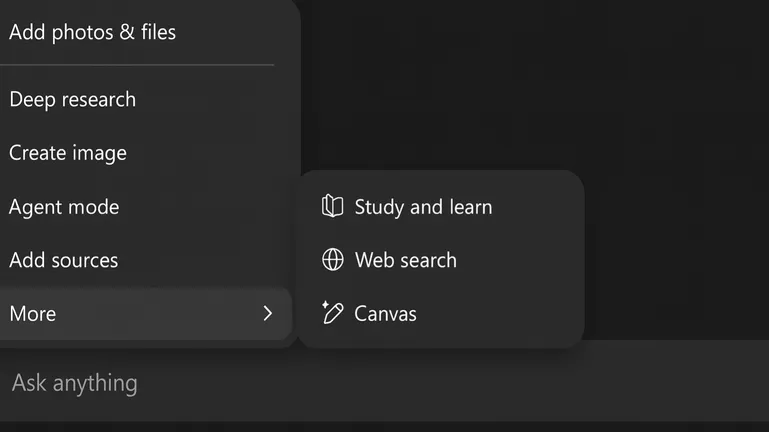The image size is (769, 432).
Task: Click the highlighted More row label
Action: [x=32, y=313]
